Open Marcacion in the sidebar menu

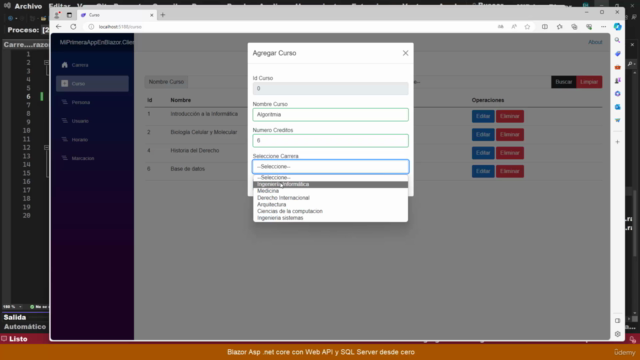tap(92, 158)
